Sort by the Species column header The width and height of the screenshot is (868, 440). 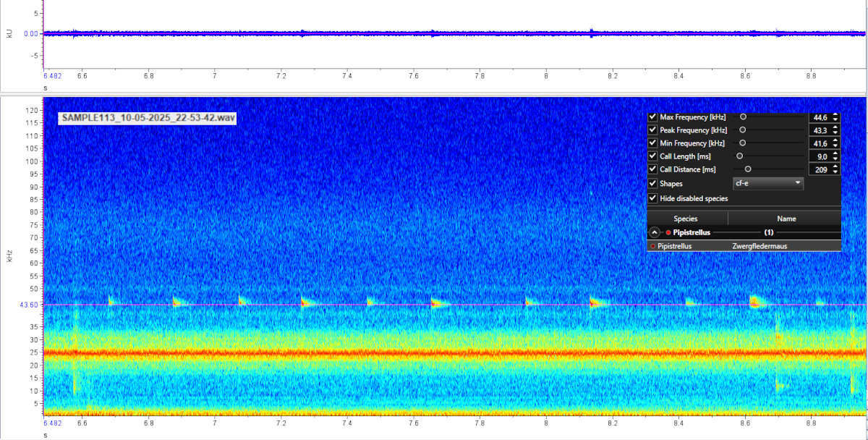click(x=686, y=219)
